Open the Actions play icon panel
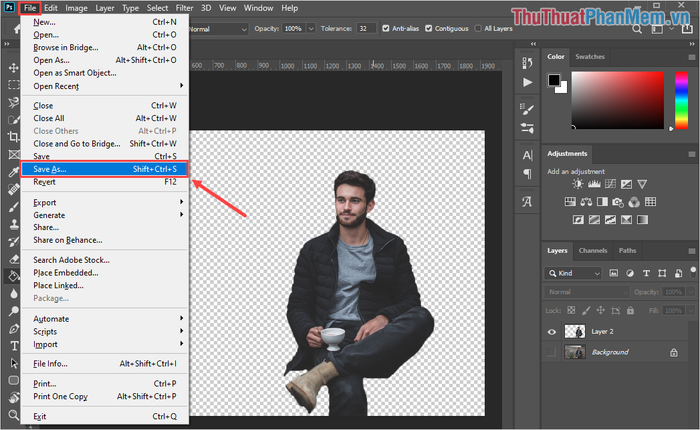 [x=527, y=83]
